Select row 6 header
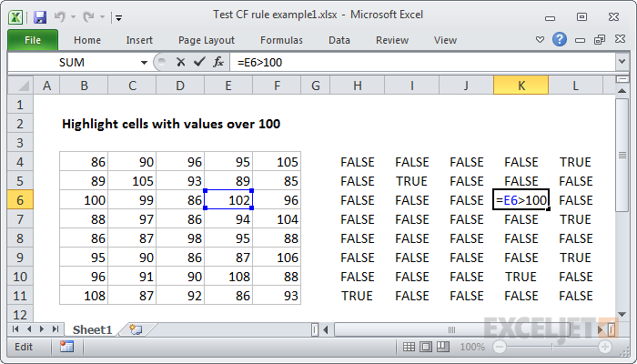 [x=20, y=200]
